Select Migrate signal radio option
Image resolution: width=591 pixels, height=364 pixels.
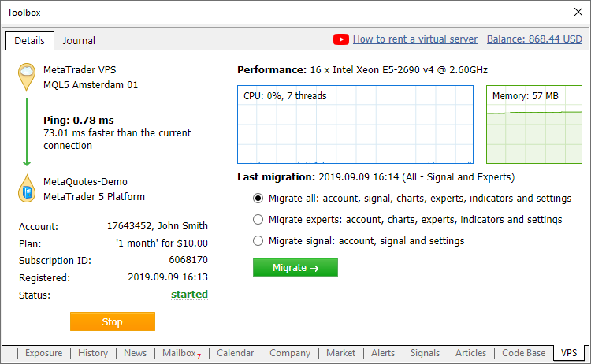pyautogui.click(x=258, y=241)
